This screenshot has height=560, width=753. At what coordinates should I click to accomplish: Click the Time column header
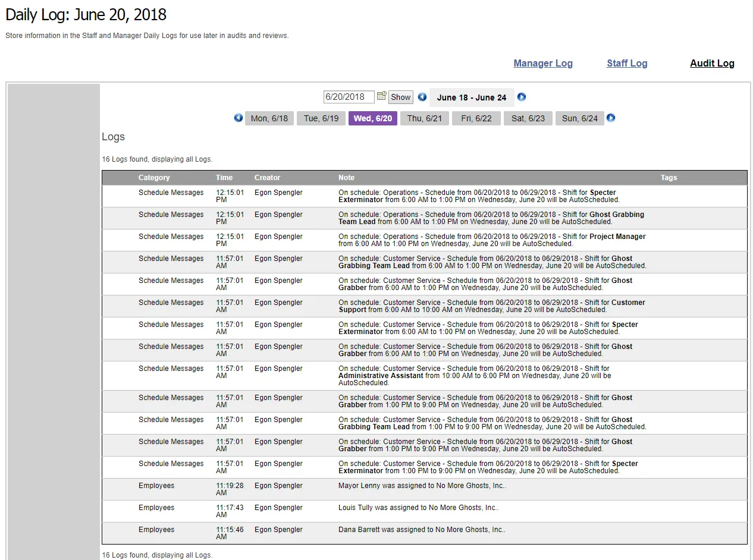224,178
